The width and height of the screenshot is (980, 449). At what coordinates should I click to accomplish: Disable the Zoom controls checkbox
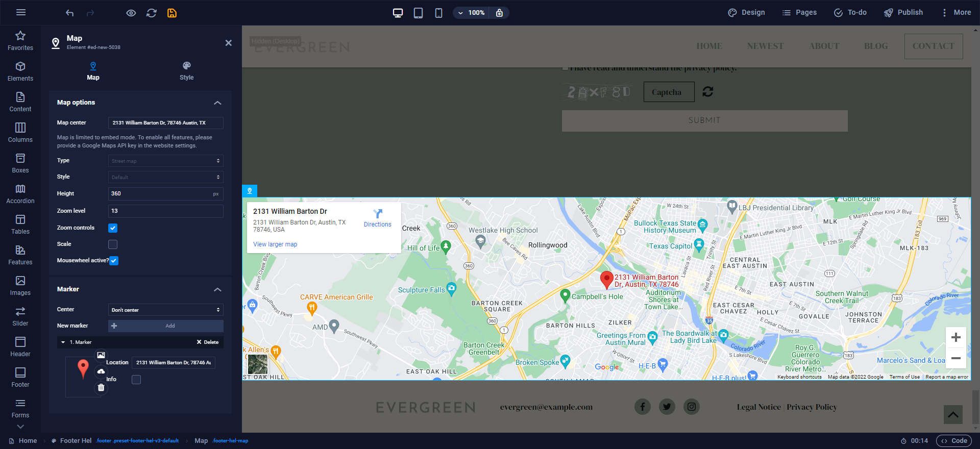pyautogui.click(x=113, y=228)
